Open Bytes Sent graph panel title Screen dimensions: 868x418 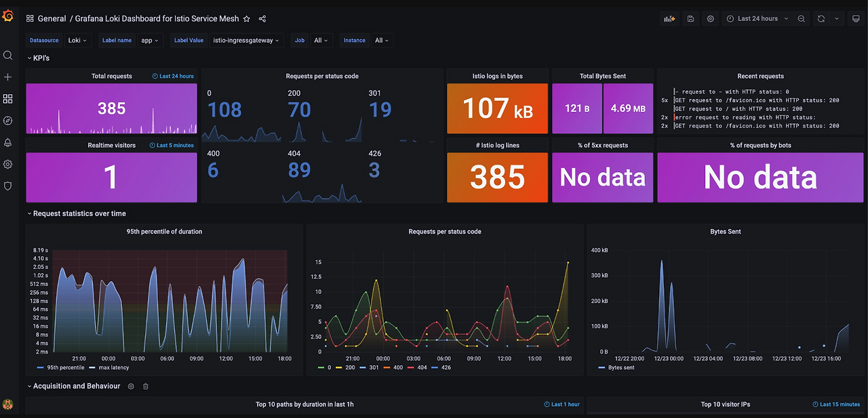[726, 232]
